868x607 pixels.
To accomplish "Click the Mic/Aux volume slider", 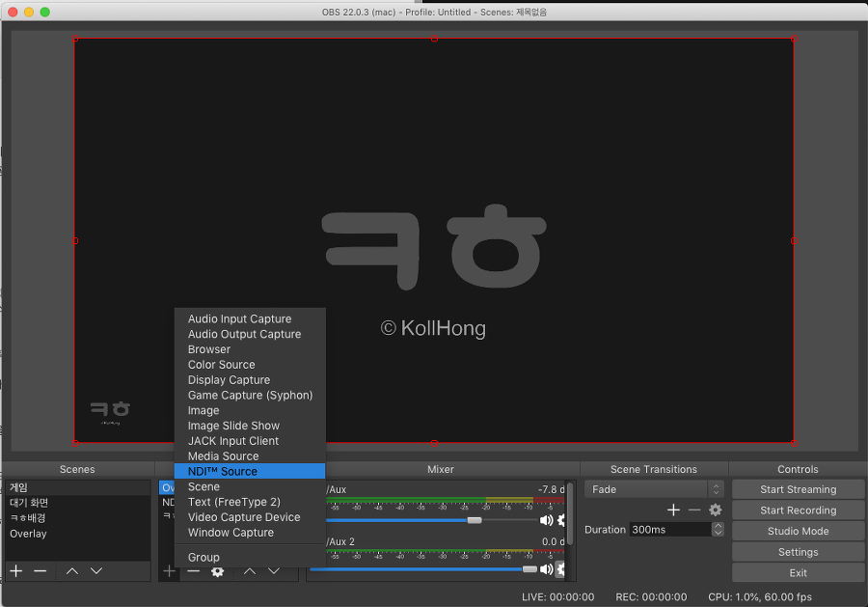I will (474, 520).
